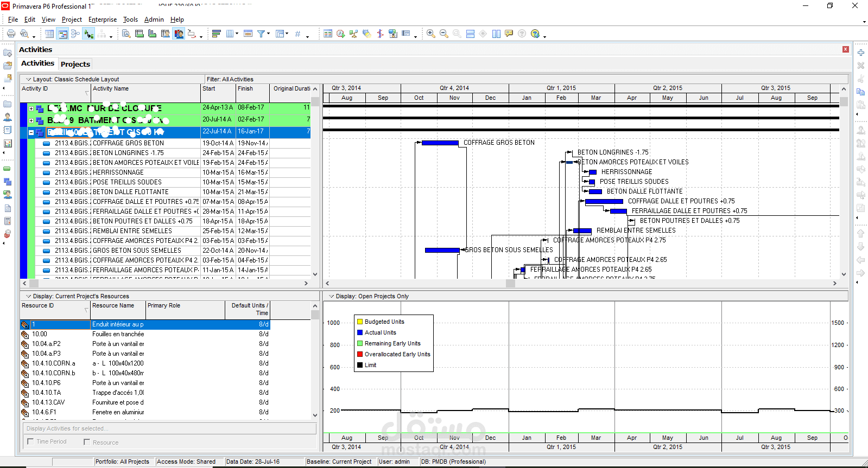This screenshot has width=868, height=468.
Task: Click the Budgeted Units yellow legend swatch
Action: pos(359,322)
